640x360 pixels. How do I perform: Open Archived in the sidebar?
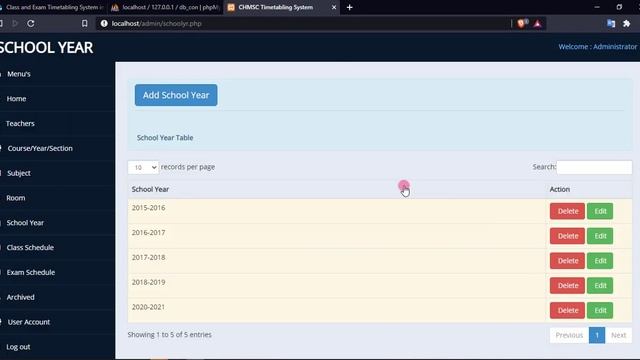[x=20, y=298]
